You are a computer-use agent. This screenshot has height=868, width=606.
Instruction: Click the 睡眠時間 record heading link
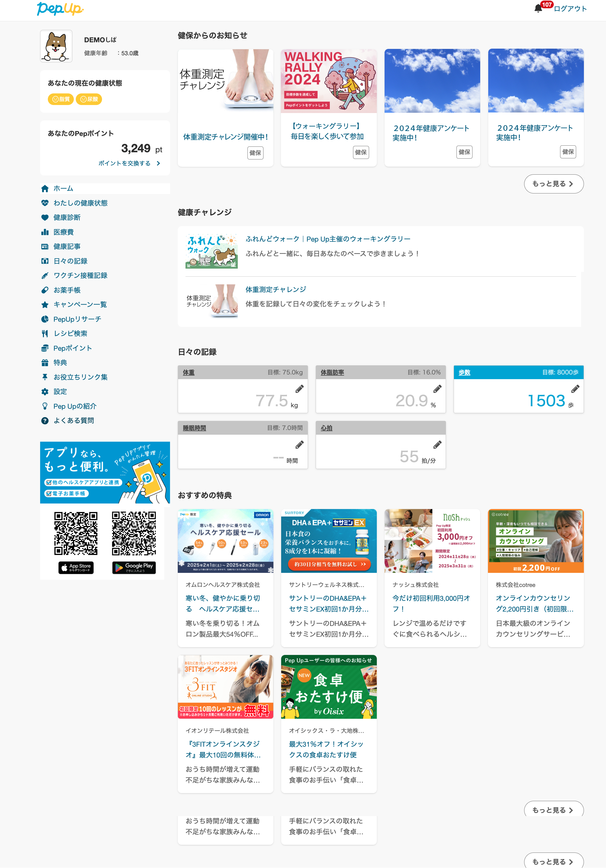(194, 428)
